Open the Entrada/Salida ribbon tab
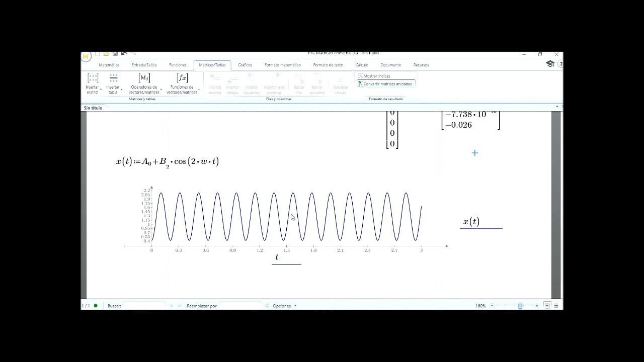 (144, 65)
